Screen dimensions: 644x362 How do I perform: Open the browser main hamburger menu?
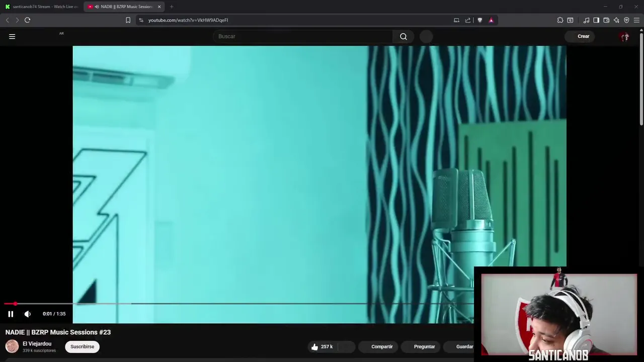[636, 20]
